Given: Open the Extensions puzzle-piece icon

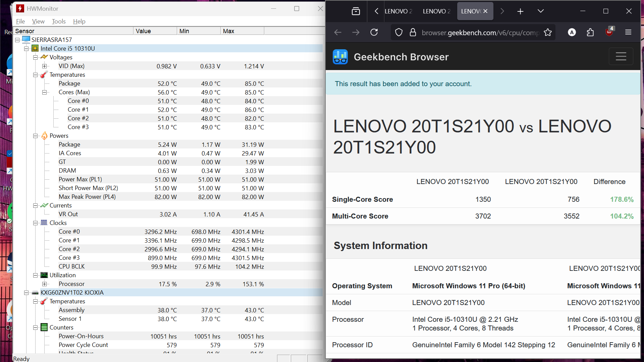Looking at the screenshot, I should 590,32.
